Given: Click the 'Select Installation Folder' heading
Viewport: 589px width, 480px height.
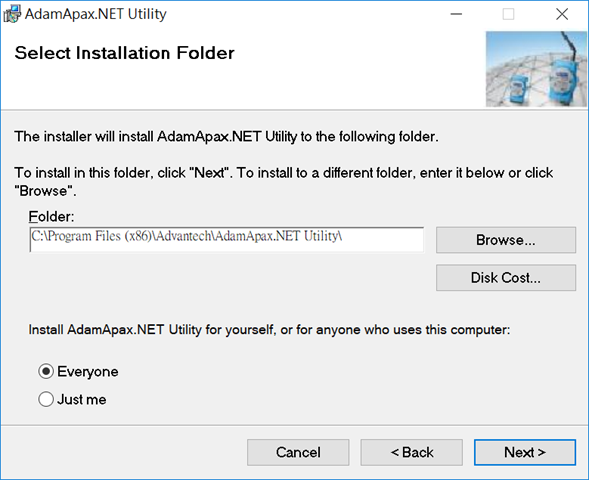Looking at the screenshot, I should (x=124, y=53).
